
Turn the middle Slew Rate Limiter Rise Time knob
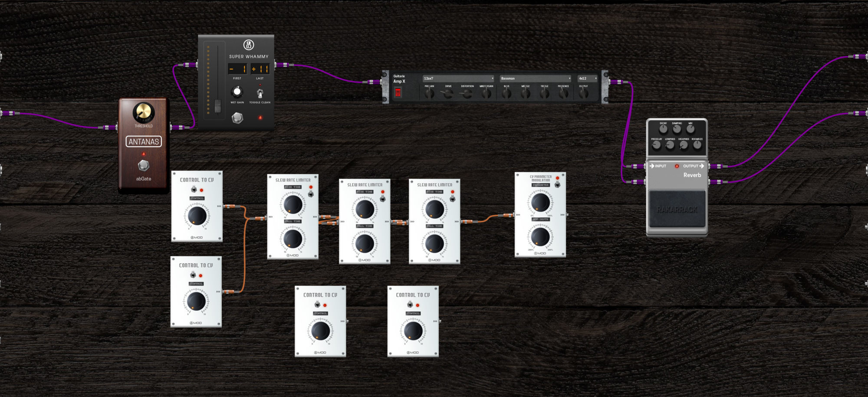point(365,209)
